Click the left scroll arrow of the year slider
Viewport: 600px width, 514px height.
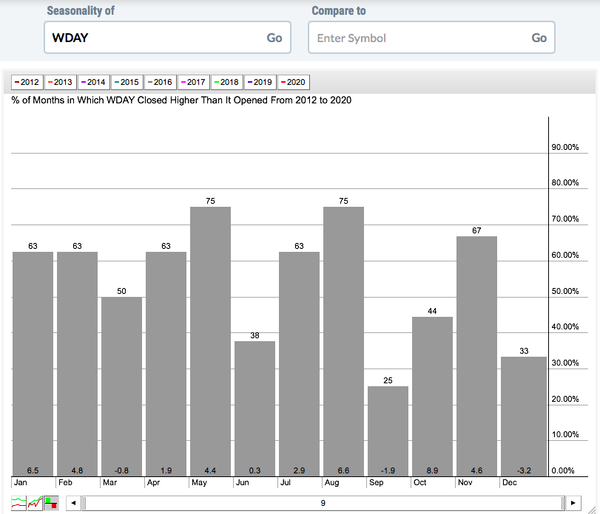pos(71,503)
